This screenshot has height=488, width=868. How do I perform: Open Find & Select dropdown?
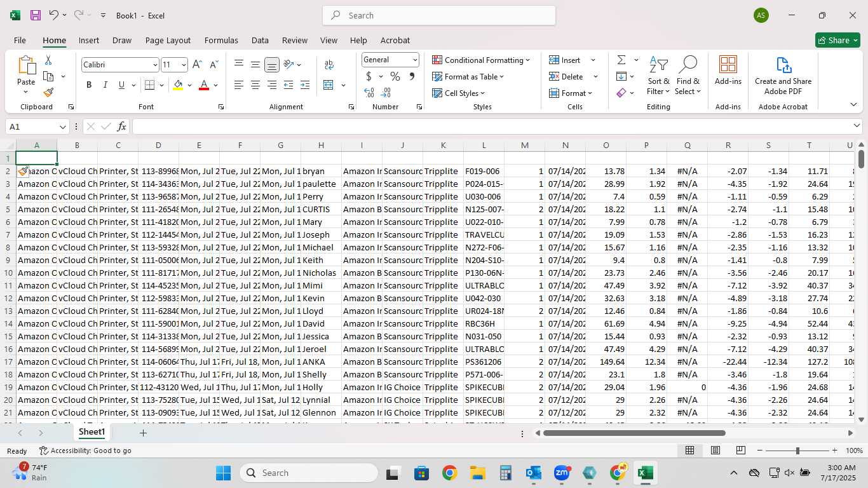coord(688,76)
